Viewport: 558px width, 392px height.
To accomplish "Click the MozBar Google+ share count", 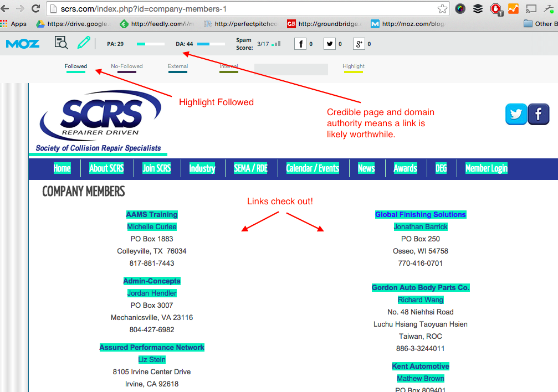I will (x=362, y=44).
